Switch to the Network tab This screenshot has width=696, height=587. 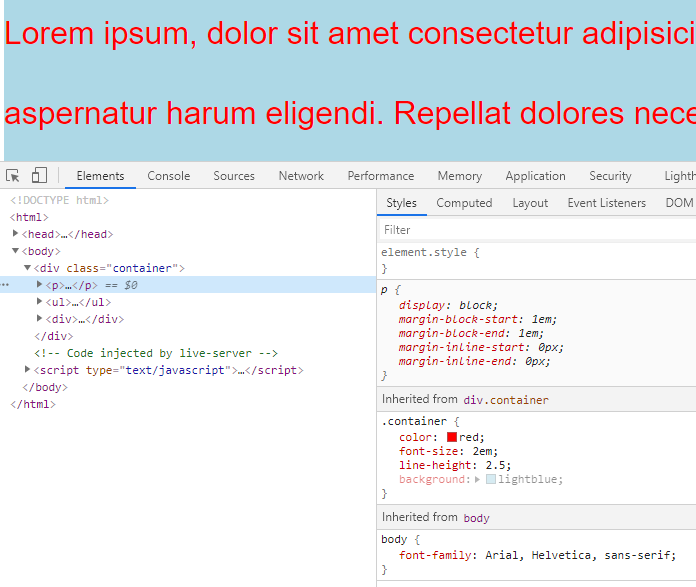pyautogui.click(x=301, y=176)
